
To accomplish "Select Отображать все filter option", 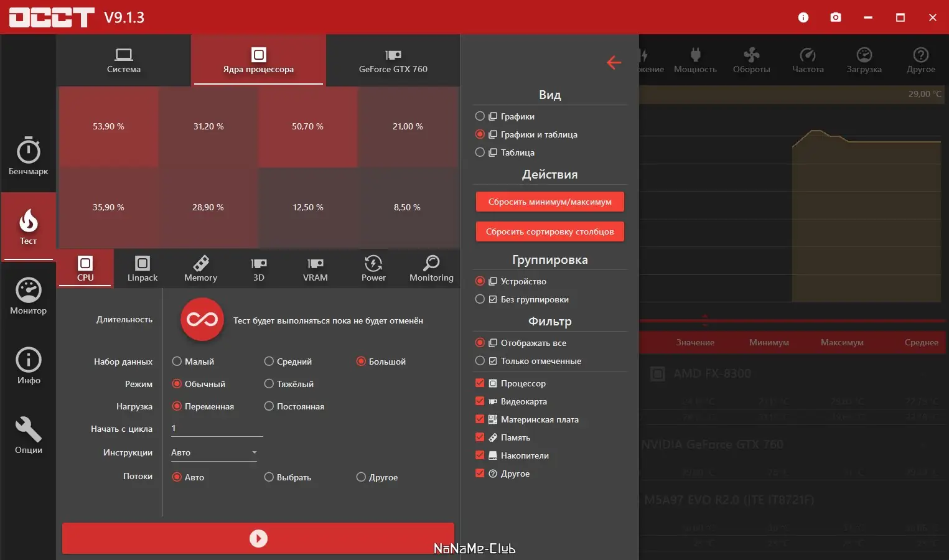I will 480,343.
